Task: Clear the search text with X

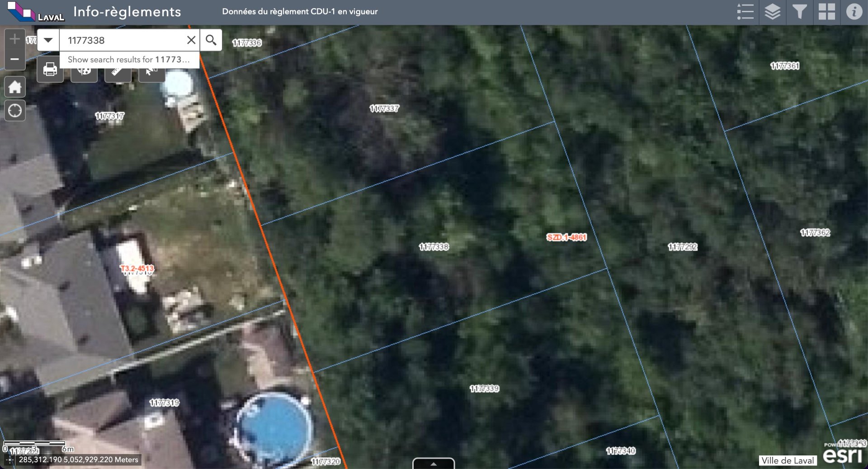Action: (x=191, y=40)
